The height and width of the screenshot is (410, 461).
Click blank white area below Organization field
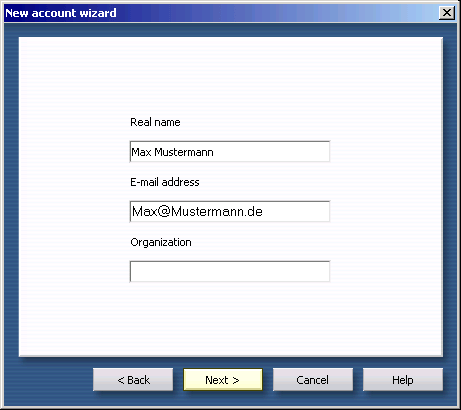click(x=230, y=318)
